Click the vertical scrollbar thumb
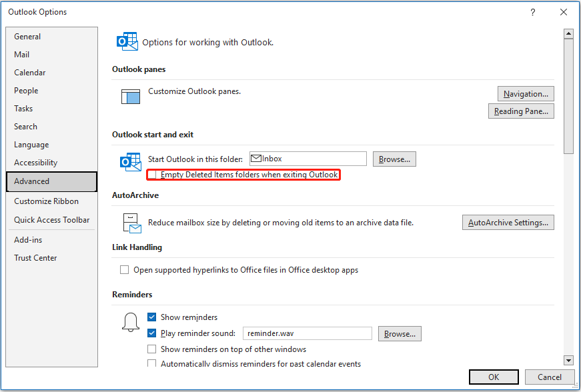 (x=569, y=96)
